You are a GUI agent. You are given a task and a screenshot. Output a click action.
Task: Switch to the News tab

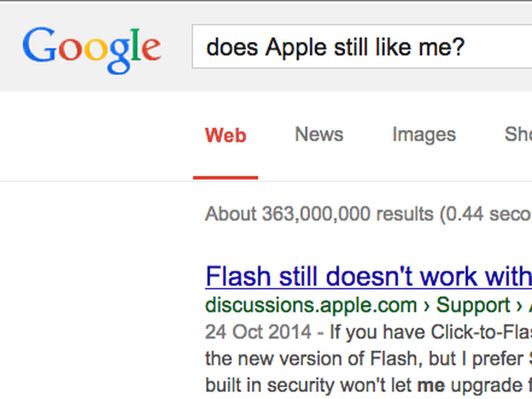click(x=319, y=134)
